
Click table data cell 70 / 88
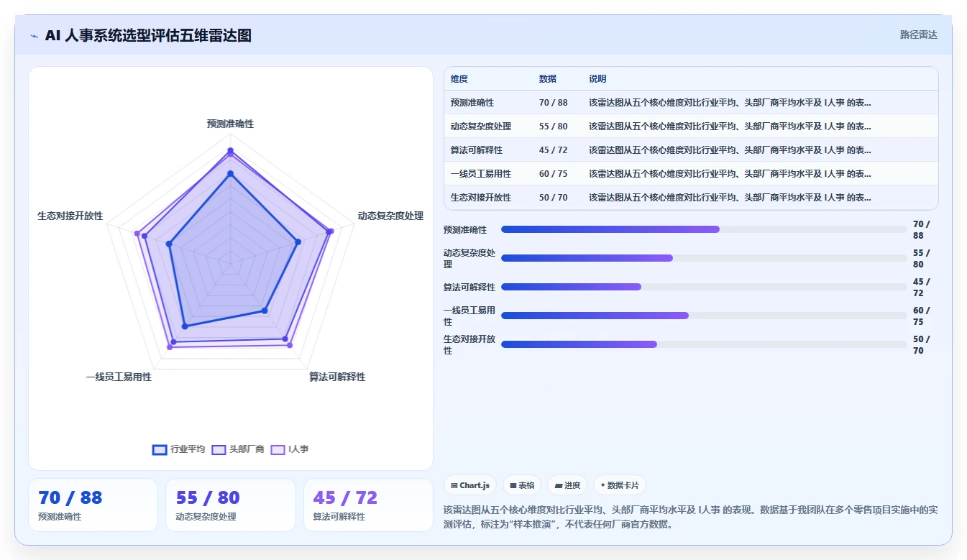[554, 103]
